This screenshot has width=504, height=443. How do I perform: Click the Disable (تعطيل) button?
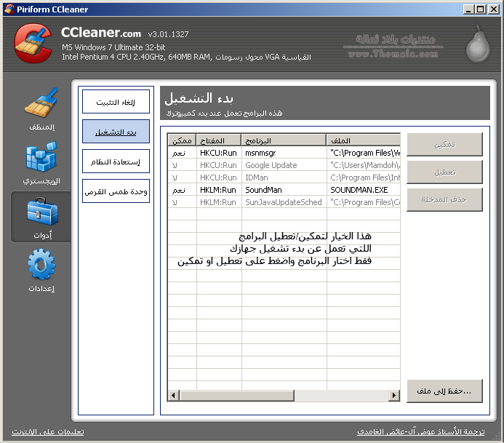click(444, 172)
